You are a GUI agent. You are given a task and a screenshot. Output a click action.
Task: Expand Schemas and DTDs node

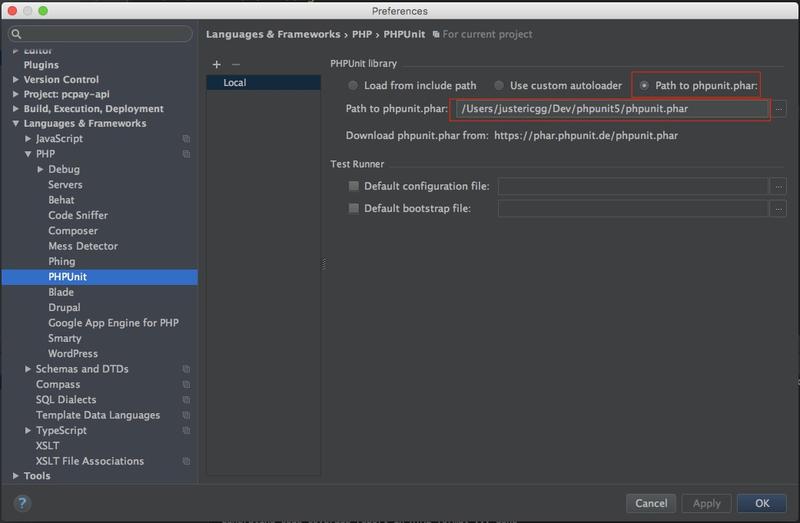pyautogui.click(x=28, y=368)
